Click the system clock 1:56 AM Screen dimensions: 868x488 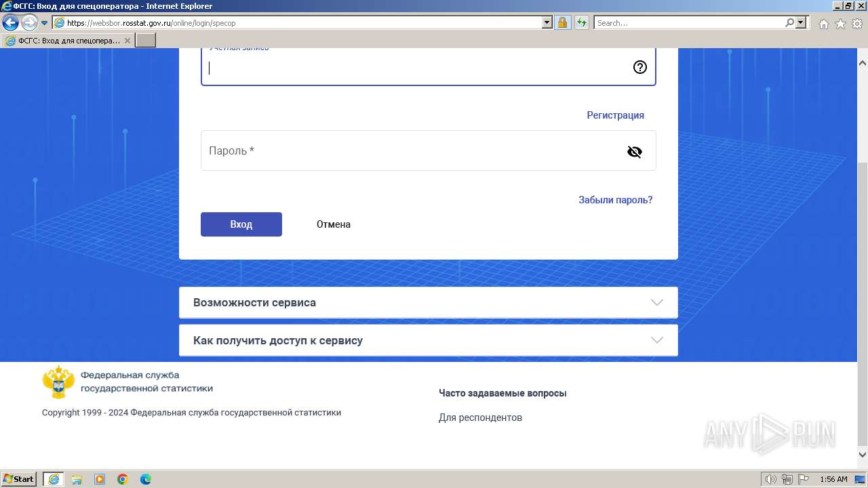833,479
